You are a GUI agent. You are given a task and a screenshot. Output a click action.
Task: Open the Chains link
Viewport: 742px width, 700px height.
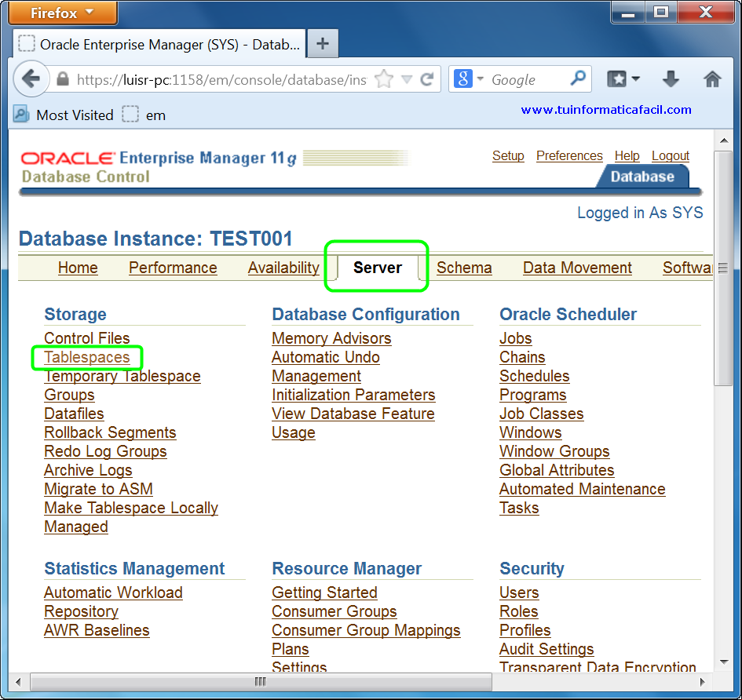pos(522,357)
